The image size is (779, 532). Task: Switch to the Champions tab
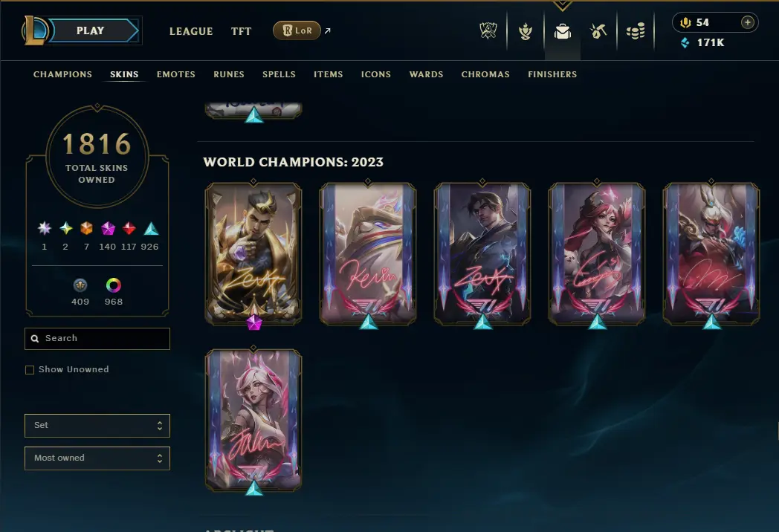click(62, 74)
